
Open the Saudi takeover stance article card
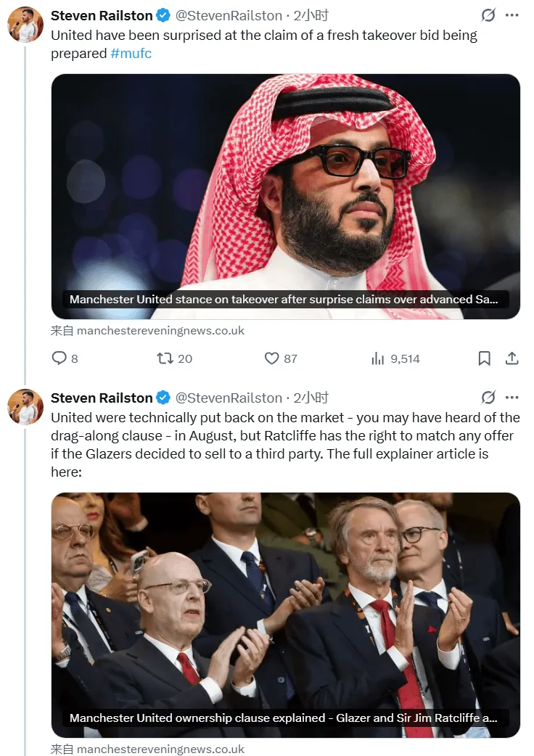[285, 196]
